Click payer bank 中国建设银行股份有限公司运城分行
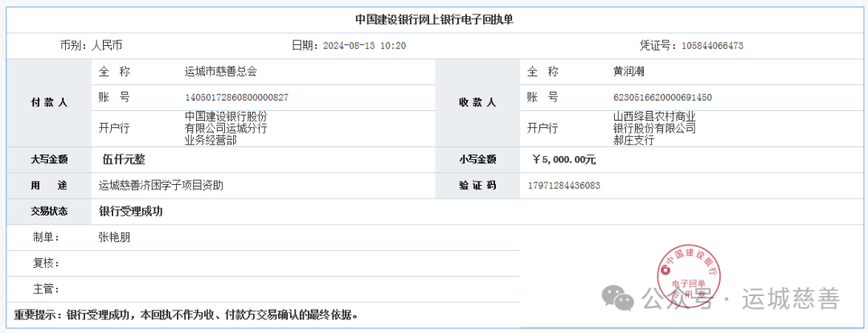 [226, 129]
